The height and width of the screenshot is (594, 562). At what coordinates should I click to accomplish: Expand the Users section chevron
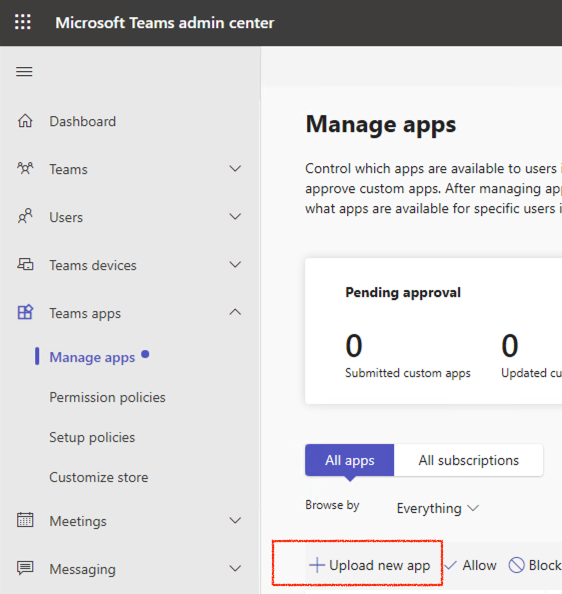pos(235,217)
